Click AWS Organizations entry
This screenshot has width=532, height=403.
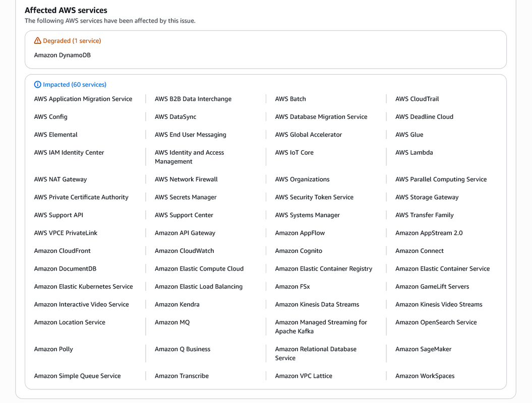coord(302,179)
